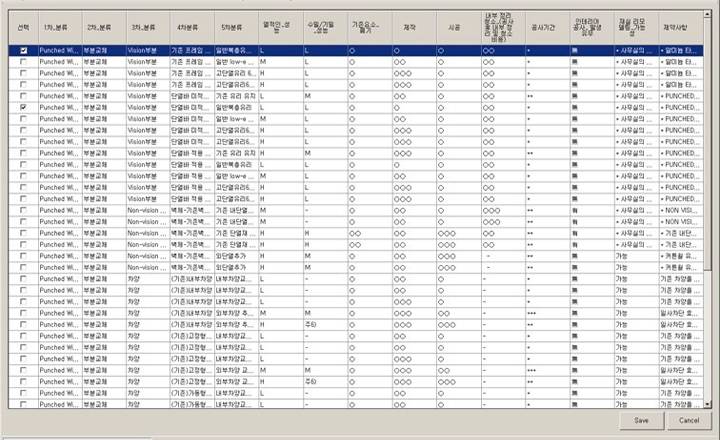
Task: Click the 5차분류 column header
Action: 235,28
